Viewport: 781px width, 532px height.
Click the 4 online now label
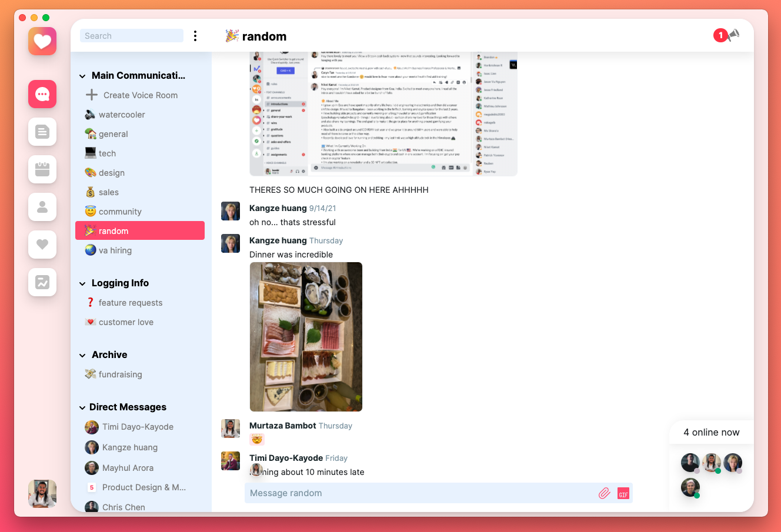[x=712, y=432]
